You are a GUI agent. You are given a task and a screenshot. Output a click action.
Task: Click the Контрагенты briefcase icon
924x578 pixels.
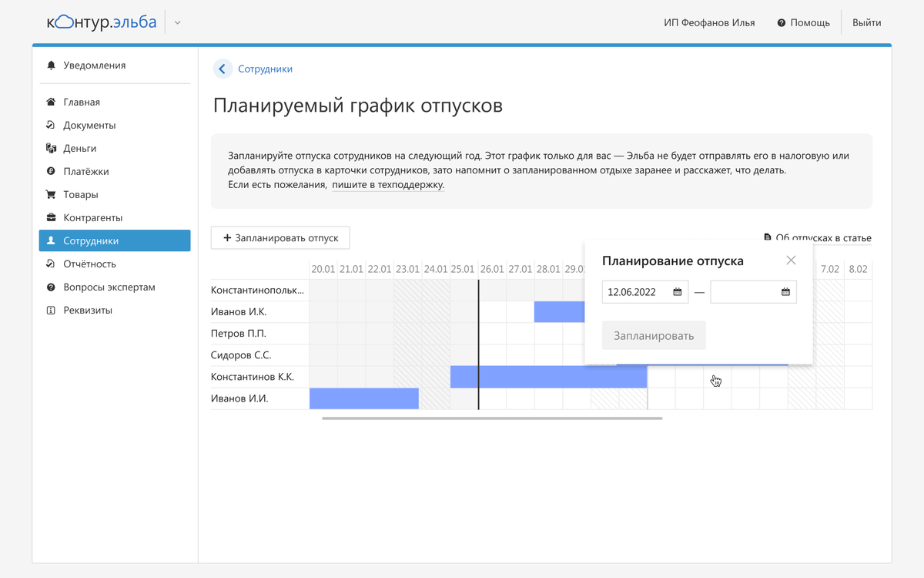click(x=52, y=217)
